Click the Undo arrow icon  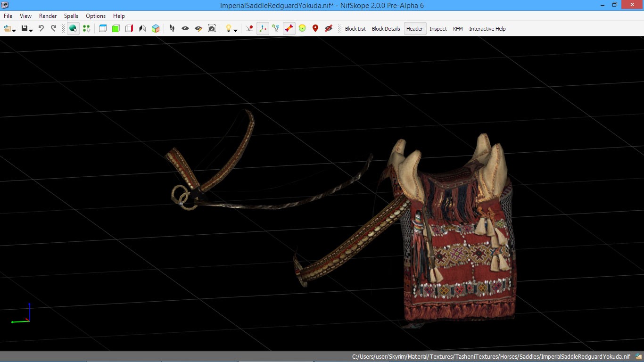(x=41, y=28)
